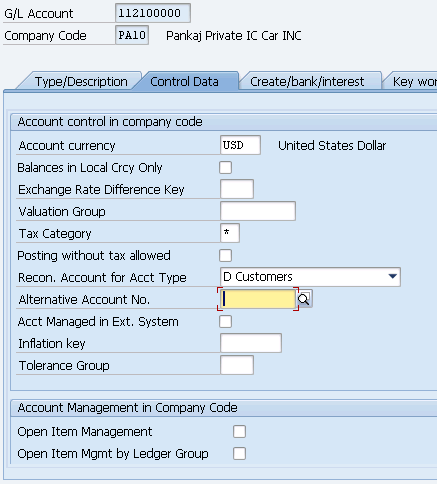Focus the Exchange Rate Difference Key field
This screenshot has width=437, height=484.
click(x=237, y=189)
